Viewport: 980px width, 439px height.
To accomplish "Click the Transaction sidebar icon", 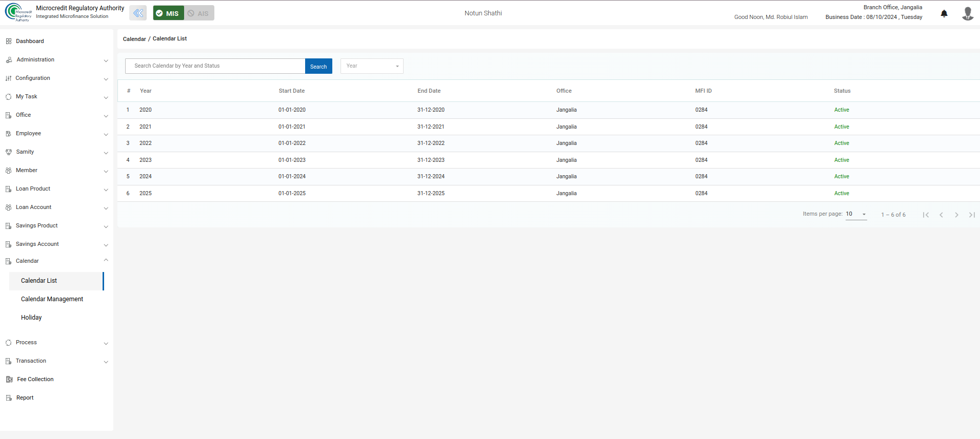I will click(9, 361).
